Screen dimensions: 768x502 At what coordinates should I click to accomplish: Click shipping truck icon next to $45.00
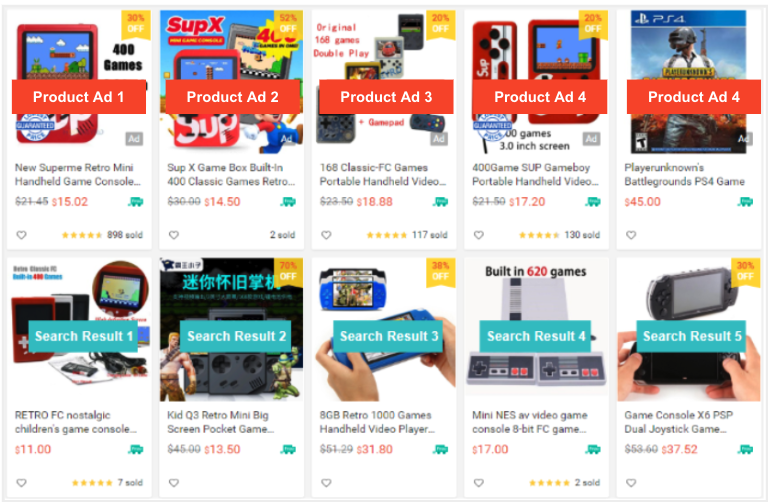[745, 202]
